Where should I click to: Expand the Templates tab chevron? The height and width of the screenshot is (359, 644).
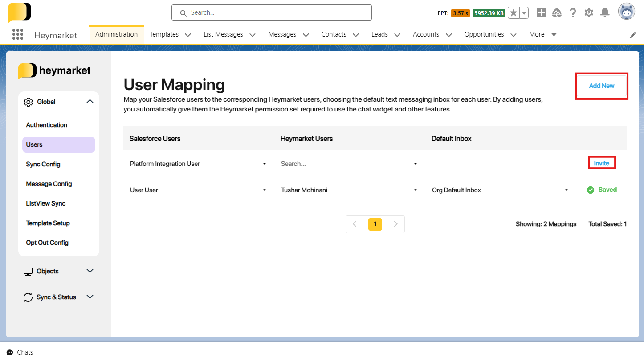coord(188,35)
